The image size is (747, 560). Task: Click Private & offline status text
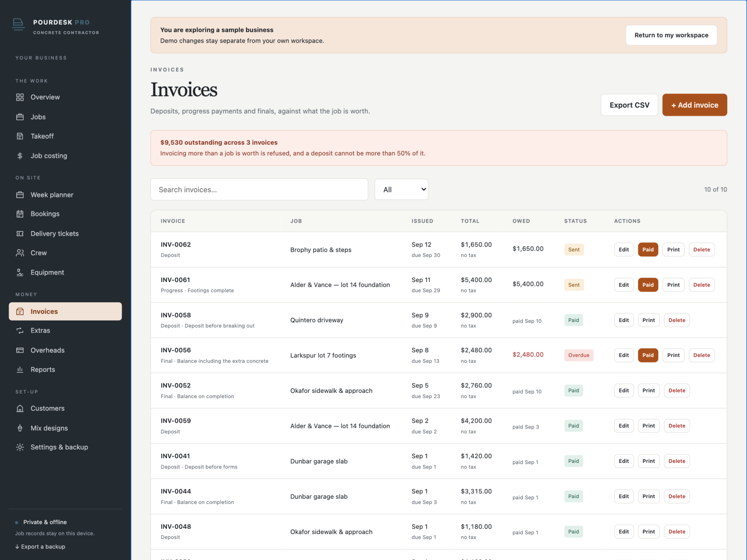coord(45,522)
